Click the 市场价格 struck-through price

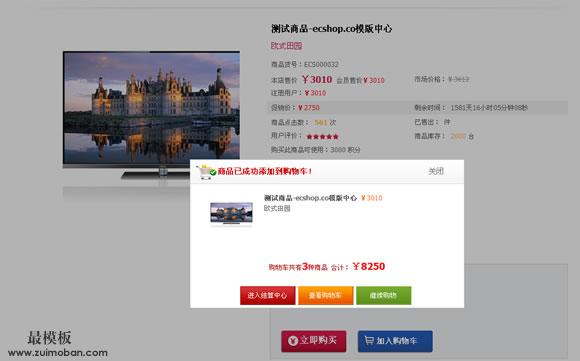click(459, 79)
